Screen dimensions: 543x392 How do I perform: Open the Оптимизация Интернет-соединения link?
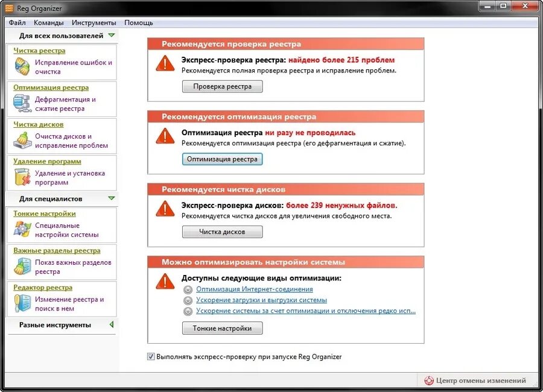tap(255, 289)
